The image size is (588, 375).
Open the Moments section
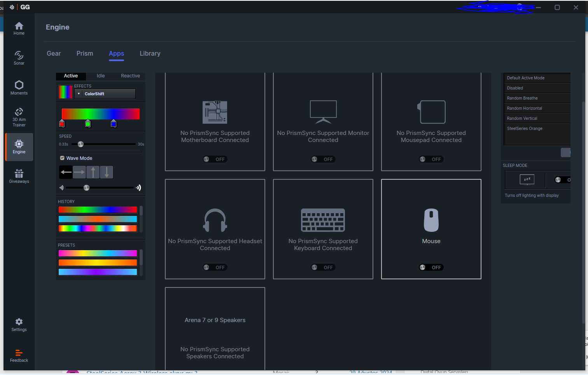19,88
